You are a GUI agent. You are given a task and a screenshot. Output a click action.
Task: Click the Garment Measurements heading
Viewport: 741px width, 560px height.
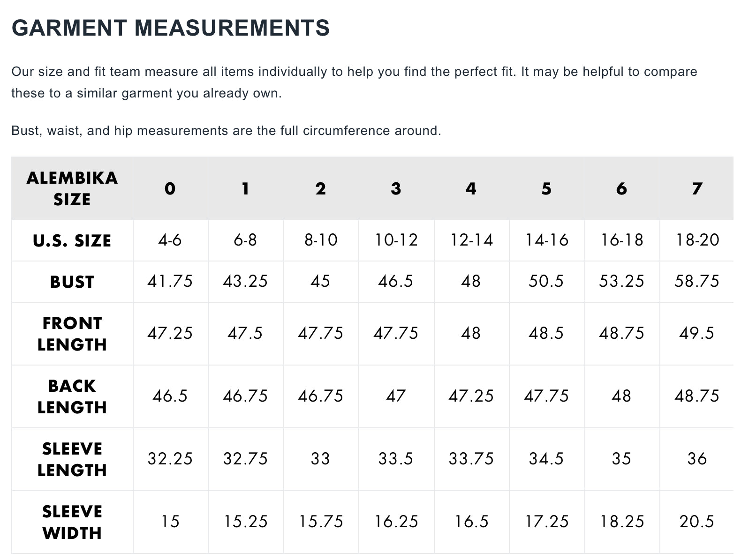click(x=171, y=28)
